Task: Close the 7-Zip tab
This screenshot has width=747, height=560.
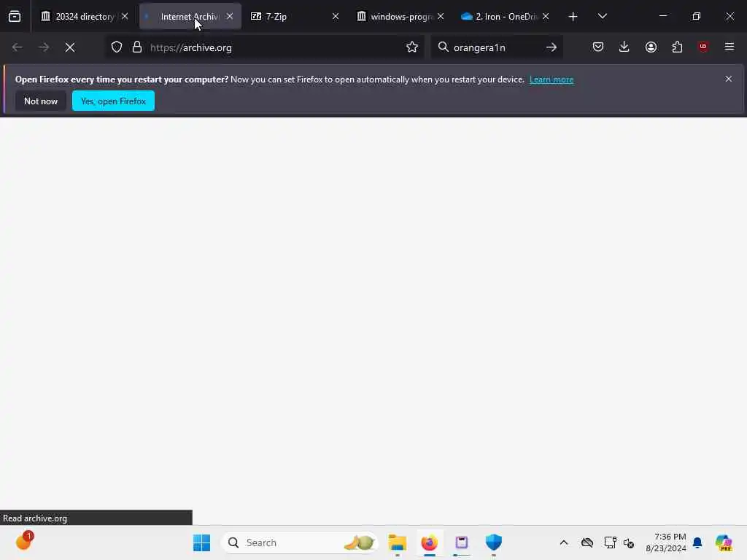Action: tap(336, 17)
